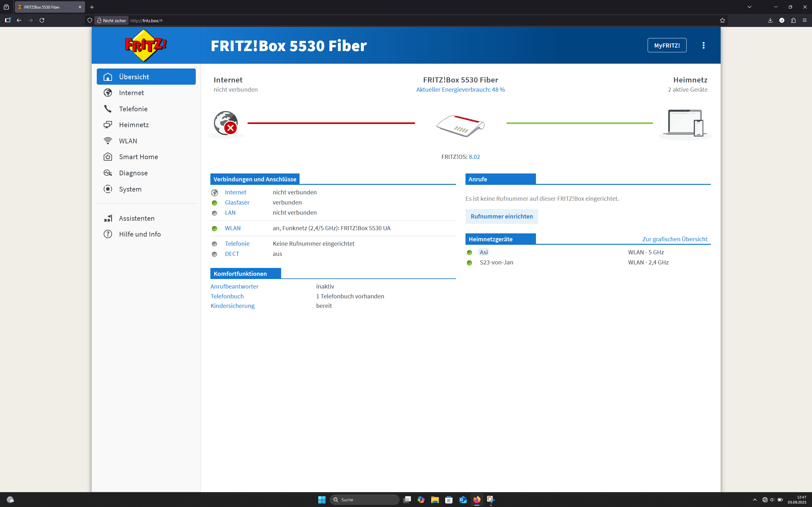Open the Internet menu in sidebar

[x=146, y=93]
